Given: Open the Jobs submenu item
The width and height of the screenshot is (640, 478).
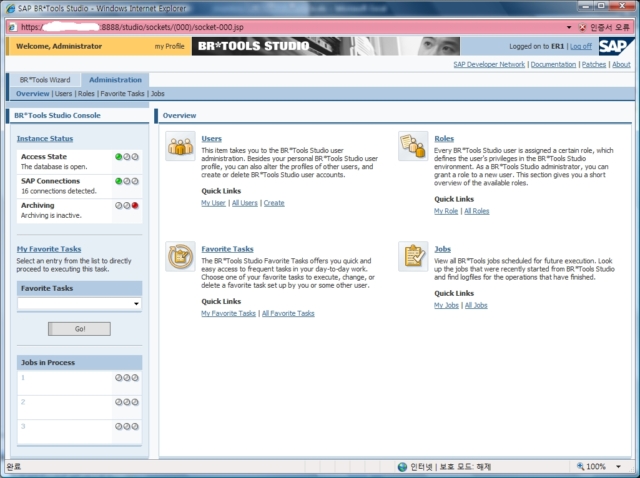Looking at the screenshot, I should click(x=158, y=94).
